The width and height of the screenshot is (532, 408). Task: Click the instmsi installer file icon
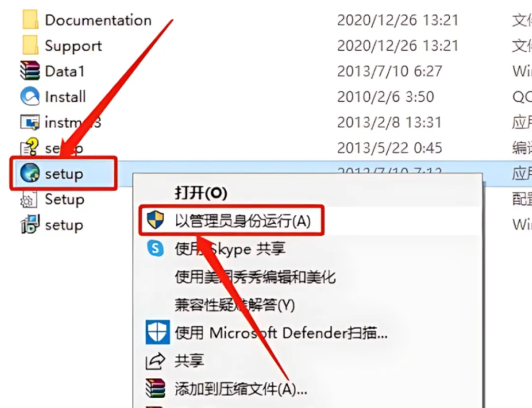tap(30, 122)
